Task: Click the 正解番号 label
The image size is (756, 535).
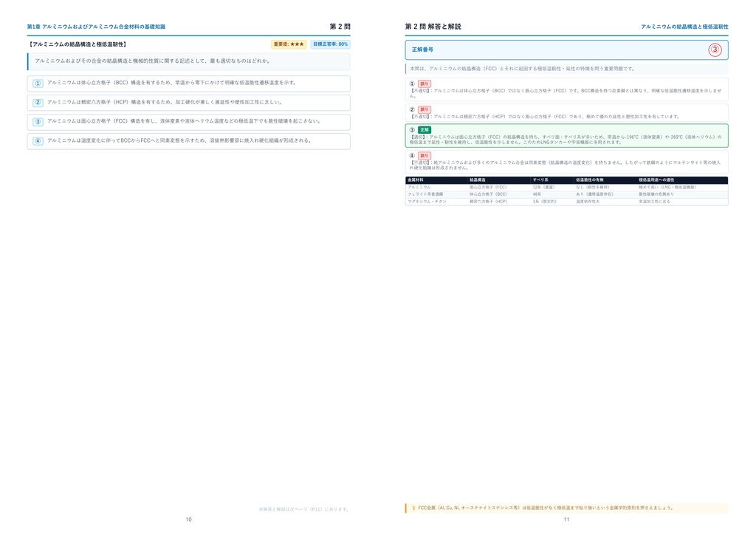Action: click(x=422, y=50)
